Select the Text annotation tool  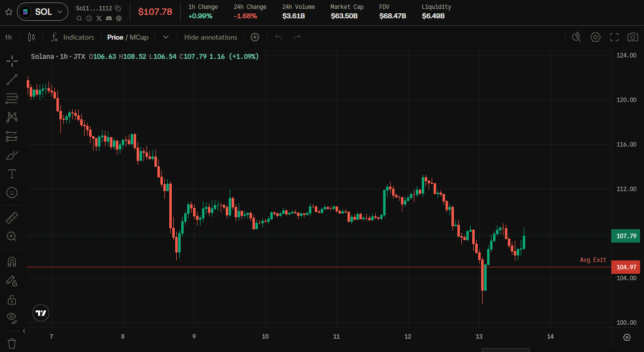tap(12, 174)
